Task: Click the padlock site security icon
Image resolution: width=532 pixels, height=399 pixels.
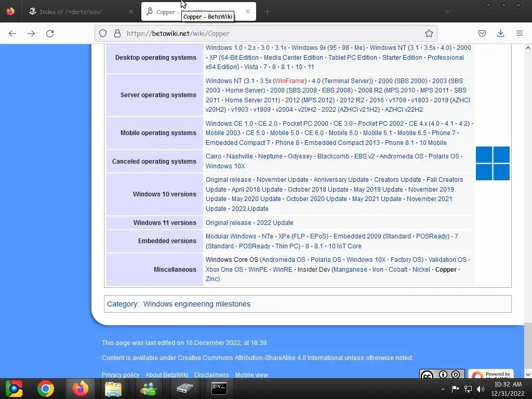Action: (117, 33)
